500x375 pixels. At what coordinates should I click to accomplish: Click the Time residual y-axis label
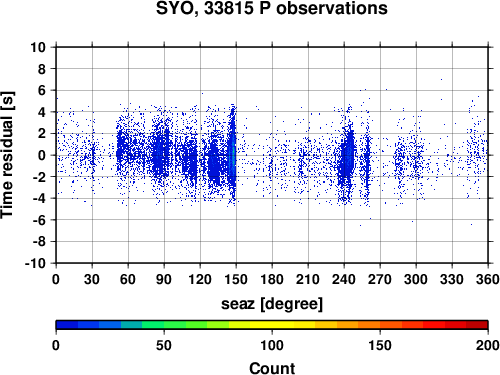coord(7,155)
